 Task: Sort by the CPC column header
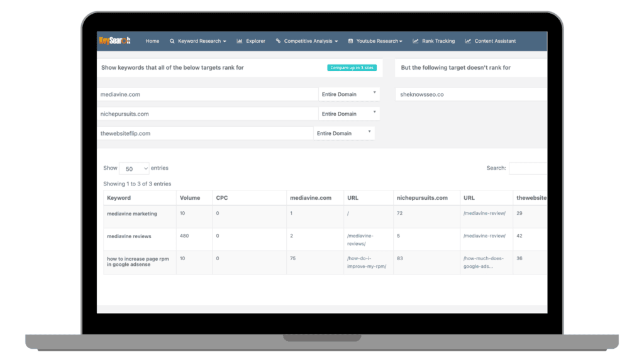[x=249, y=198]
